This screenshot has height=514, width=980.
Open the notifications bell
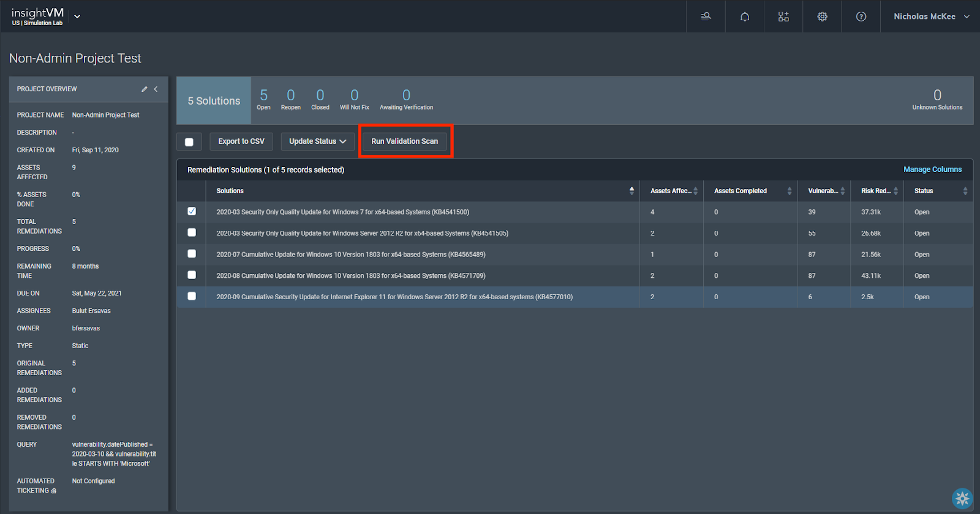point(744,17)
